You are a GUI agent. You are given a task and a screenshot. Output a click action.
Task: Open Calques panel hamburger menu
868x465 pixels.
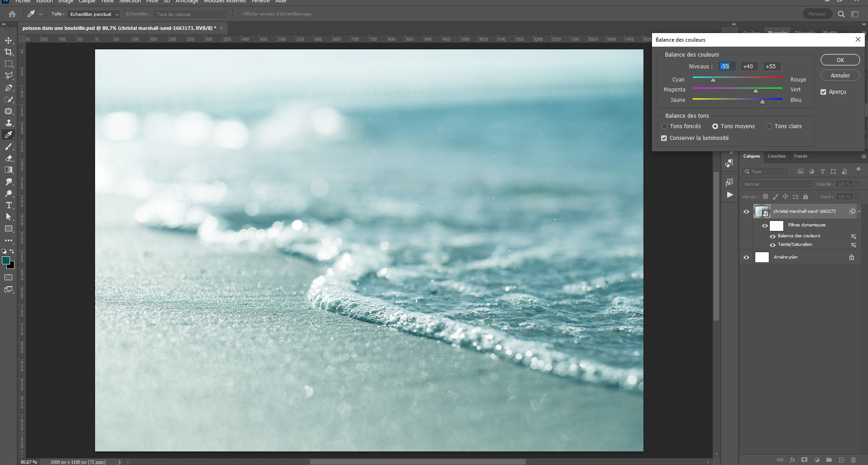(x=863, y=156)
